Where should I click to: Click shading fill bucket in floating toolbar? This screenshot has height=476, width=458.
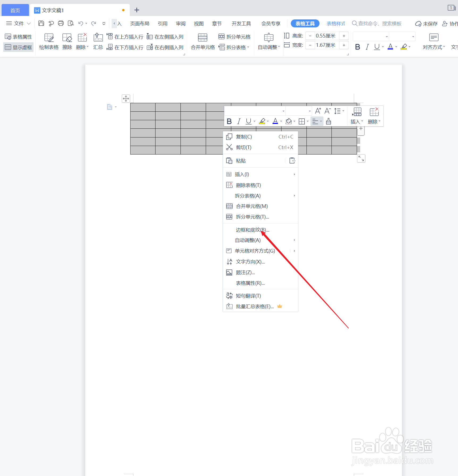pos(288,121)
